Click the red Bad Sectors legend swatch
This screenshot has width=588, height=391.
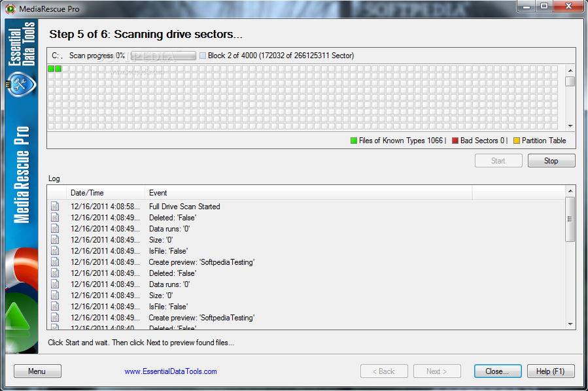455,141
